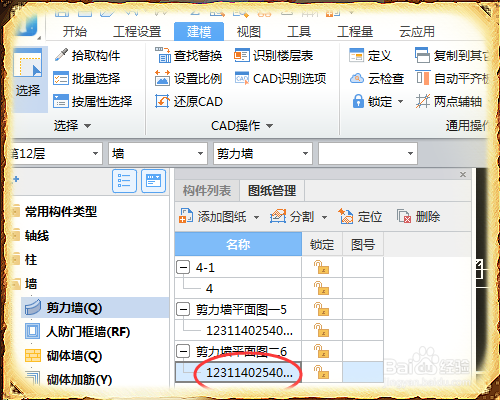Switch to 图纸管理 panel tab

[x=272, y=191]
